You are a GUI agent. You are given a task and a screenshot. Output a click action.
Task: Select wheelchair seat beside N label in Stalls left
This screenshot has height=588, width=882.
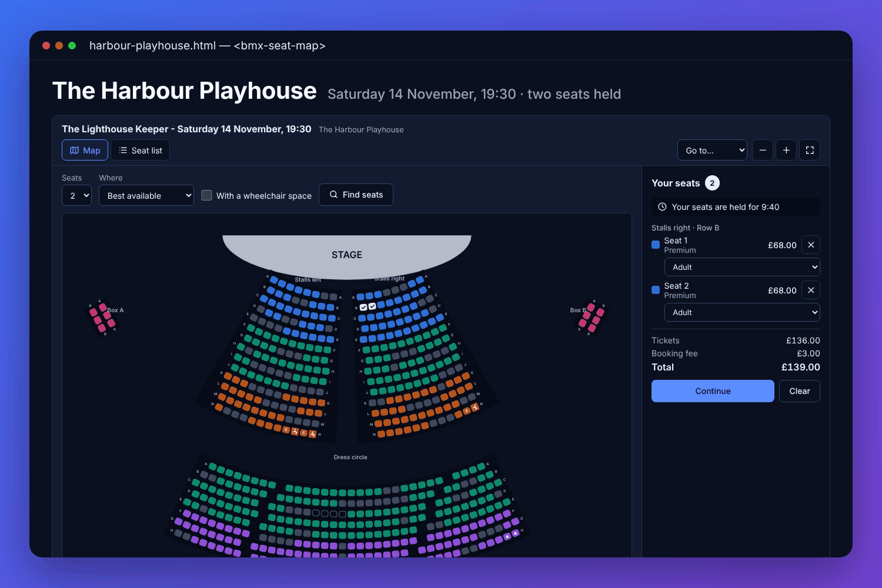(312, 434)
